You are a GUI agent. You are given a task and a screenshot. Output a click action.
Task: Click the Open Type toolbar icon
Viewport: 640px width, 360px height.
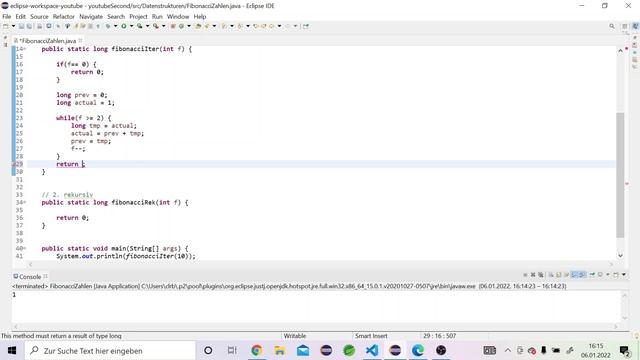click(198, 26)
